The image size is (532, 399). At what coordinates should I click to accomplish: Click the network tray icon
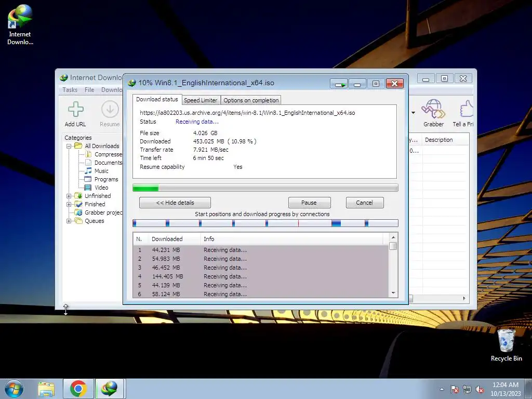coord(467,389)
